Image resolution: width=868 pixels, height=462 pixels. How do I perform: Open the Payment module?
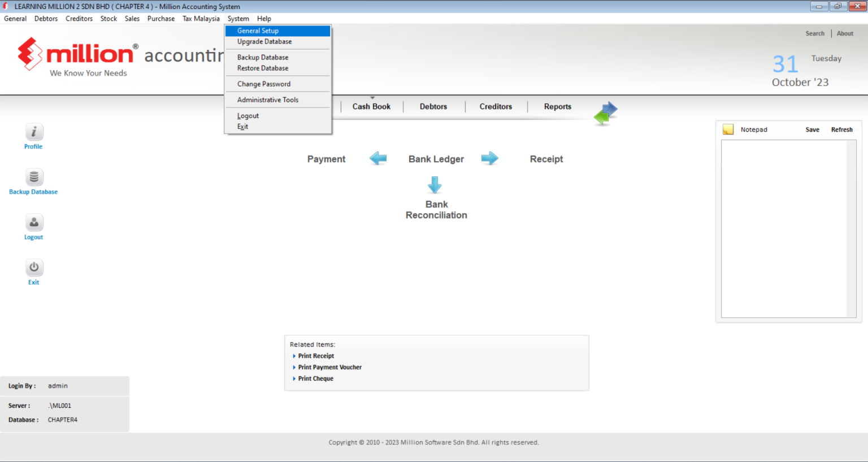pos(326,159)
